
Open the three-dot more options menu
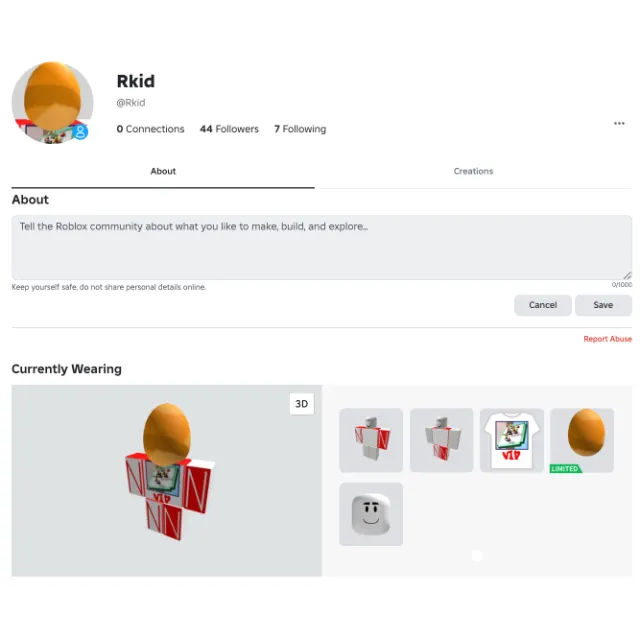click(x=619, y=123)
